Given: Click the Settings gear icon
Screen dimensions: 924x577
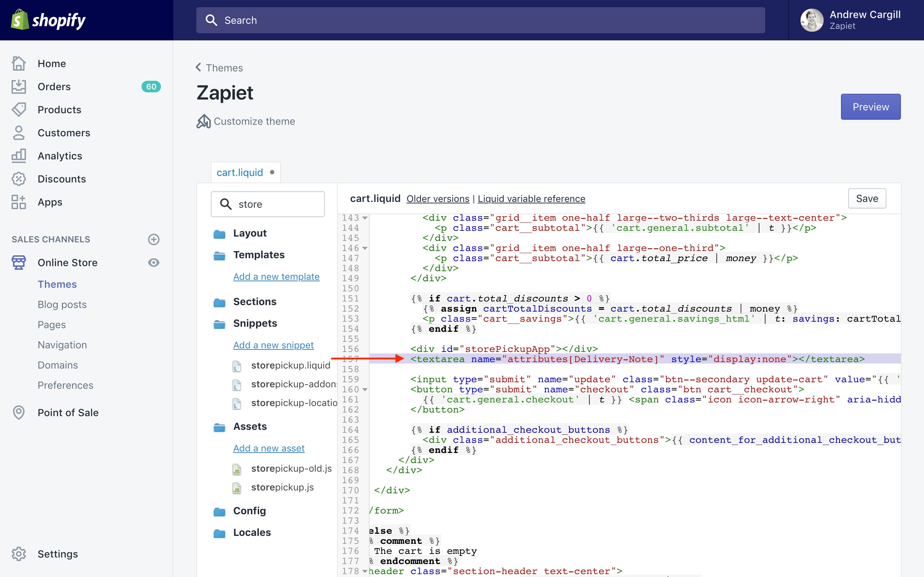Looking at the screenshot, I should (x=18, y=554).
